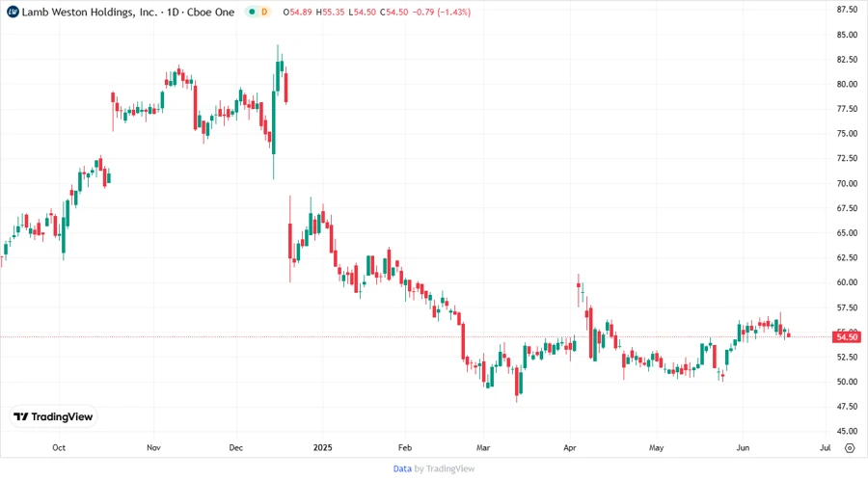Click the low value L54.50
This screenshot has width=868, height=480.
(362, 12)
